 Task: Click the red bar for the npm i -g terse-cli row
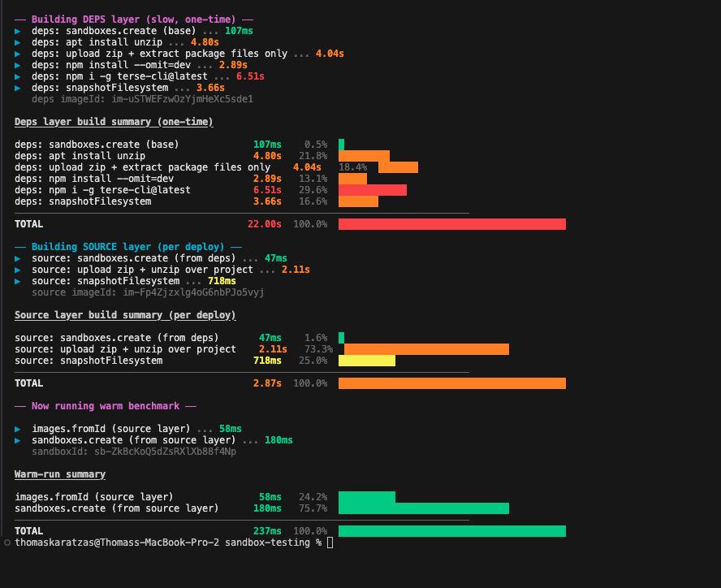point(373,190)
